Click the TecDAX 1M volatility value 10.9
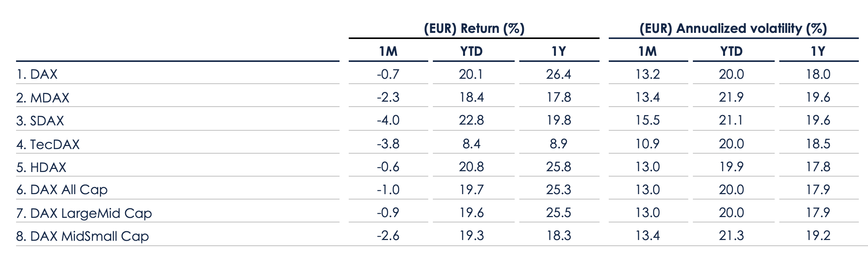Image resolution: width=868 pixels, height=253 pixels. click(x=647, y=144)
